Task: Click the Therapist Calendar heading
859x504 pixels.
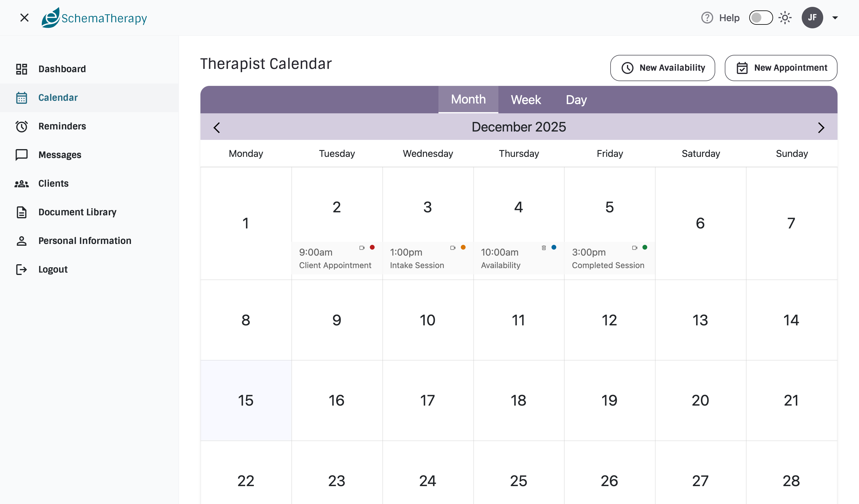Action: click(x=265, y=64)
